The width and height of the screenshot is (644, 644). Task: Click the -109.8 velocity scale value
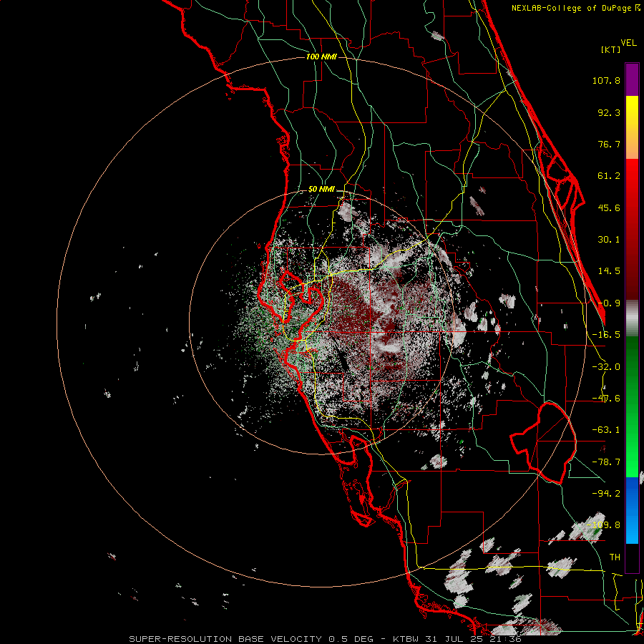[603, 525]
